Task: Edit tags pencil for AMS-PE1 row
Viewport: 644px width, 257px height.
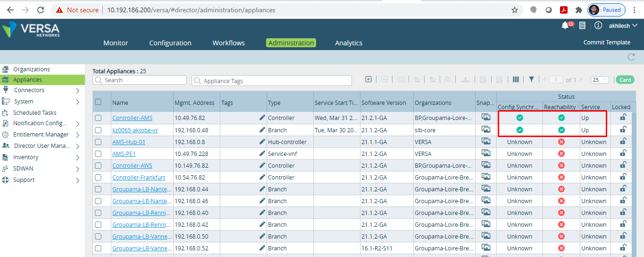Action: [262, 154]
